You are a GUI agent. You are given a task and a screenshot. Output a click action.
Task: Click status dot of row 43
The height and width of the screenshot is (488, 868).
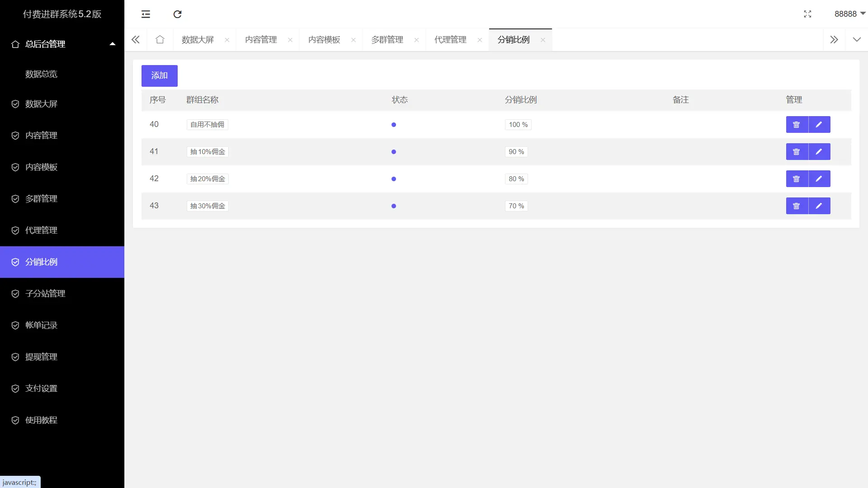click(394, 206)
